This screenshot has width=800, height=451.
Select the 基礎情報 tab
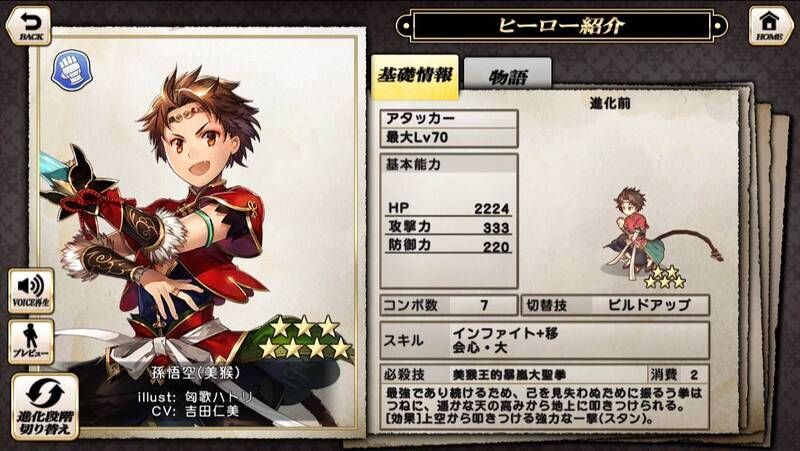pyautogui.click(x=415, y=76)
